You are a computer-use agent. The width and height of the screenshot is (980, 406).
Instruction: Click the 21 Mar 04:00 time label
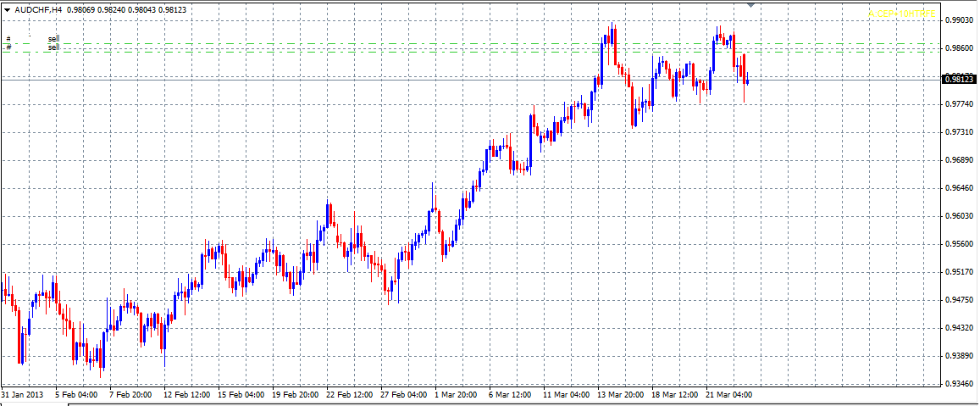(x=728, y=395)
